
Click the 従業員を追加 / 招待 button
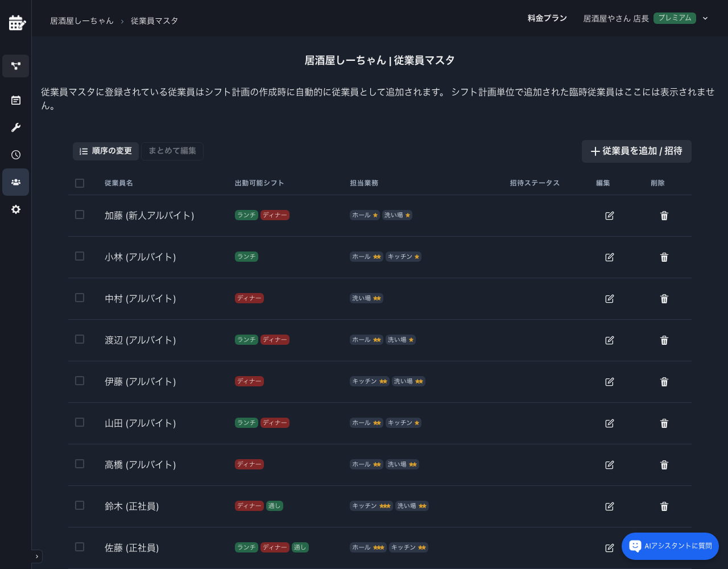[x=636, y=151]
